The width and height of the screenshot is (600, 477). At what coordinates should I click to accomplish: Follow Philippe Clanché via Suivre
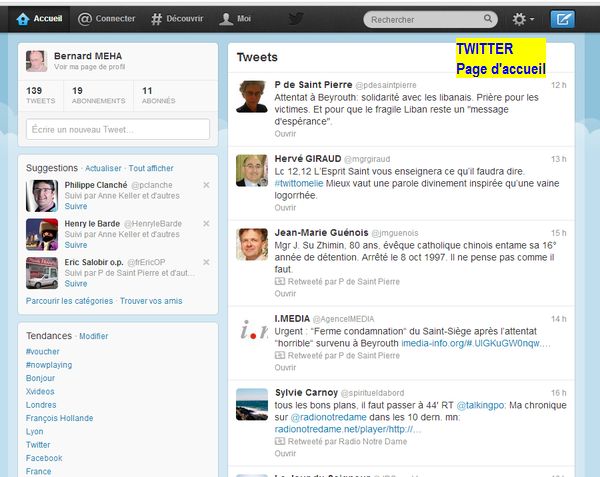(76, 206)
